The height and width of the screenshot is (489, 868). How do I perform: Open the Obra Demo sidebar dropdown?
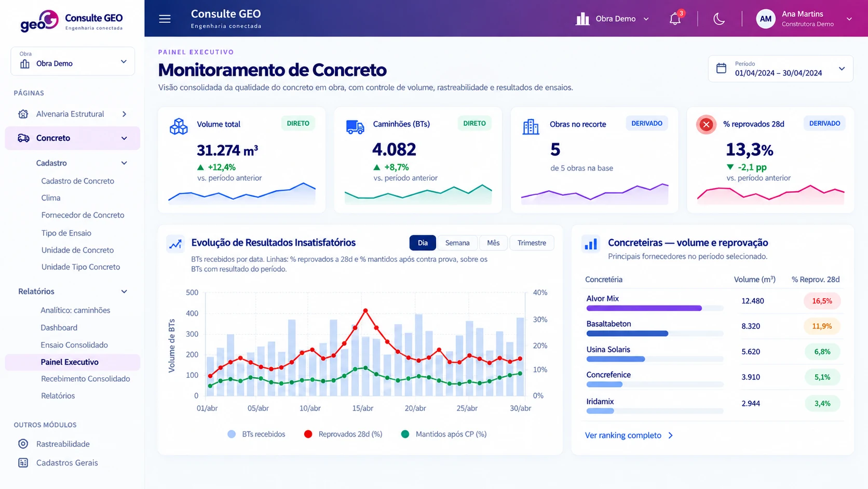pyautogui.click(x=73, y=61)
